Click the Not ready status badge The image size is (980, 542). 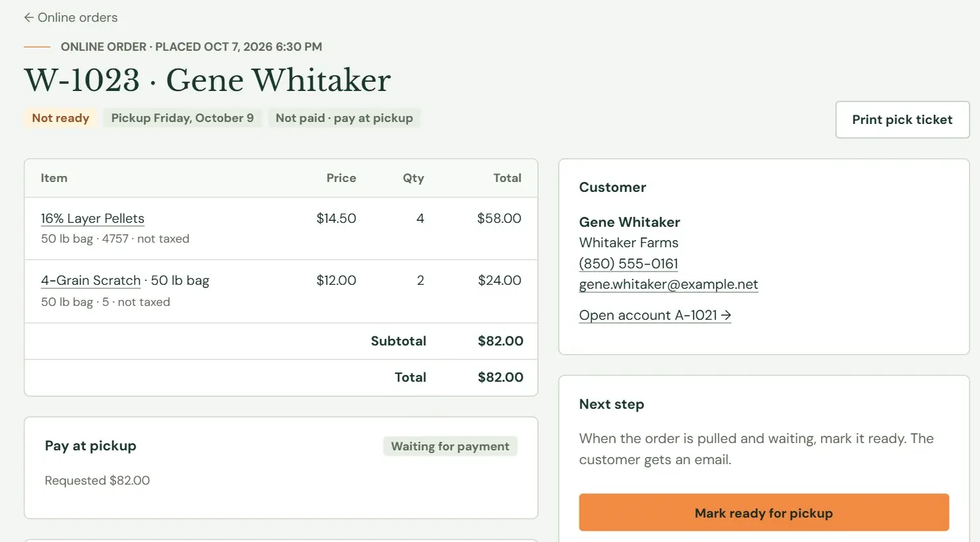61,118
